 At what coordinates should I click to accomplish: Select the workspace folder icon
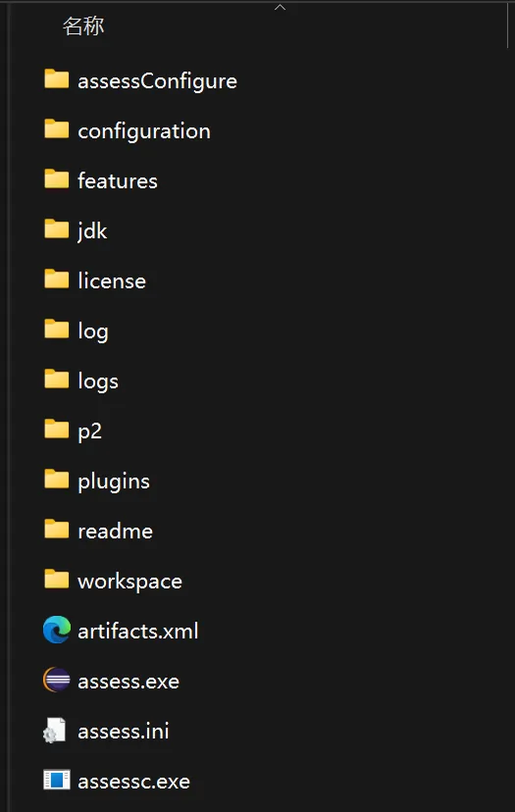(57, 580)
